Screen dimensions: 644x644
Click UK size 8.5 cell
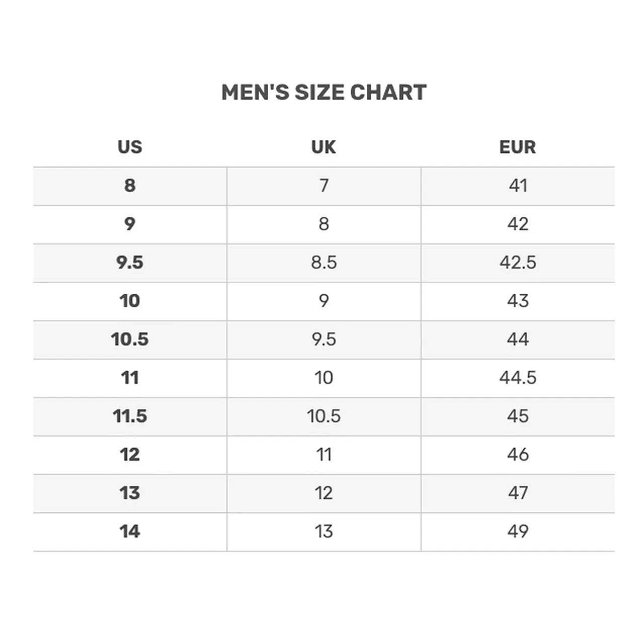click(324, 263)
